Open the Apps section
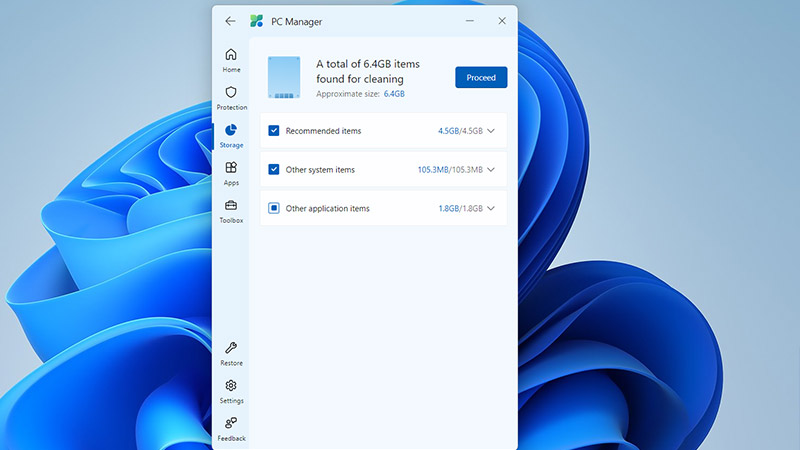This screenshot has width=800, height=450. [231, 173]
